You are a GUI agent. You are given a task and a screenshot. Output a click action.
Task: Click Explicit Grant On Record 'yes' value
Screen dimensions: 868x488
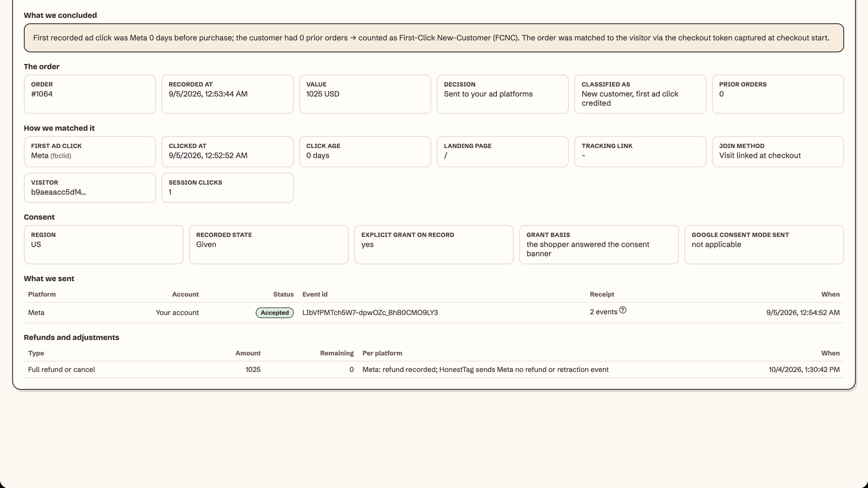(368, 245)
